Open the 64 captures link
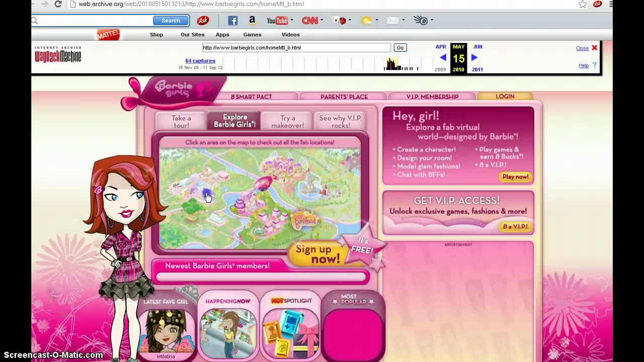This screenshot has height=362, width=644. click(200, 61)
